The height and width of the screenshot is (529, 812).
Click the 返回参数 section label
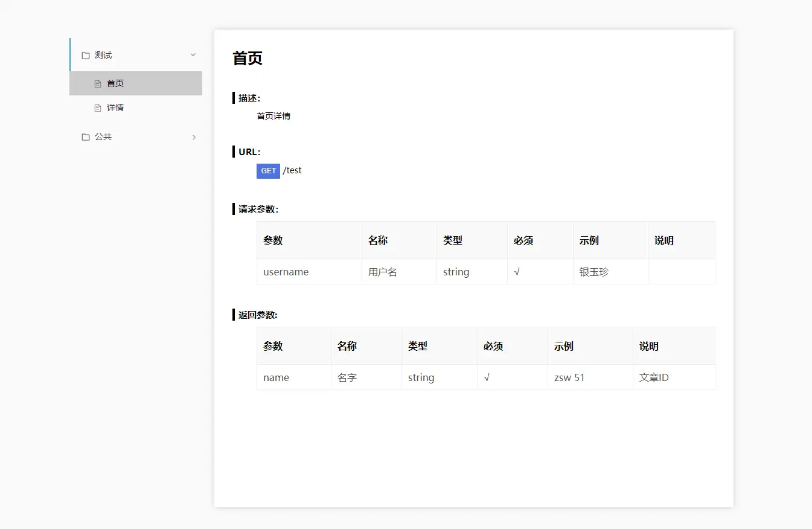tap(258, 315)
